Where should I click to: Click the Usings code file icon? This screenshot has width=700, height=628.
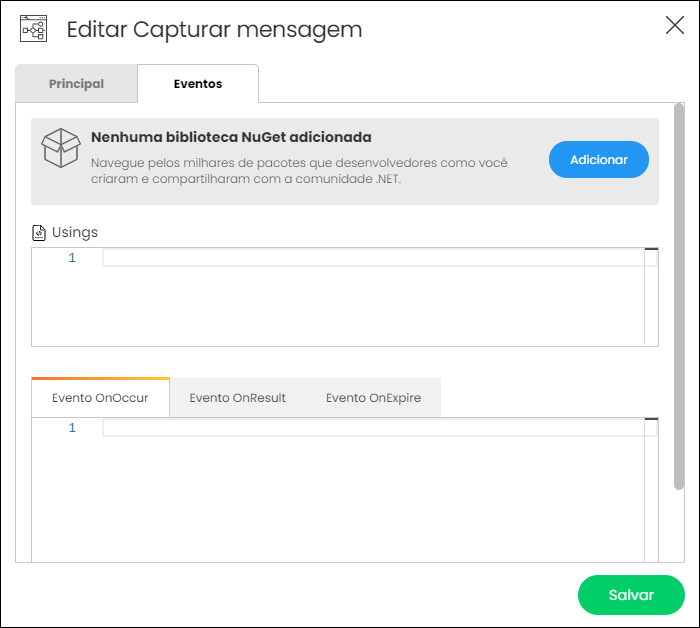coord(39,233)
